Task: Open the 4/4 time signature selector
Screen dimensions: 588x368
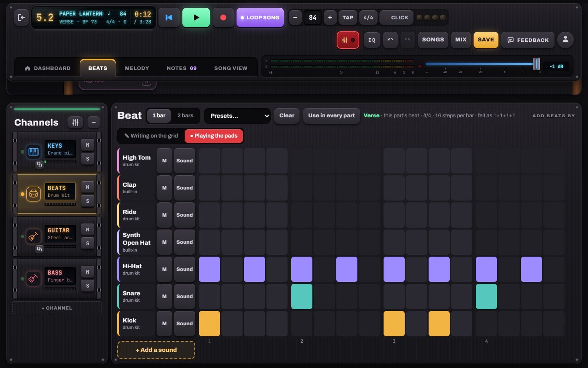Action: (368, 17)
